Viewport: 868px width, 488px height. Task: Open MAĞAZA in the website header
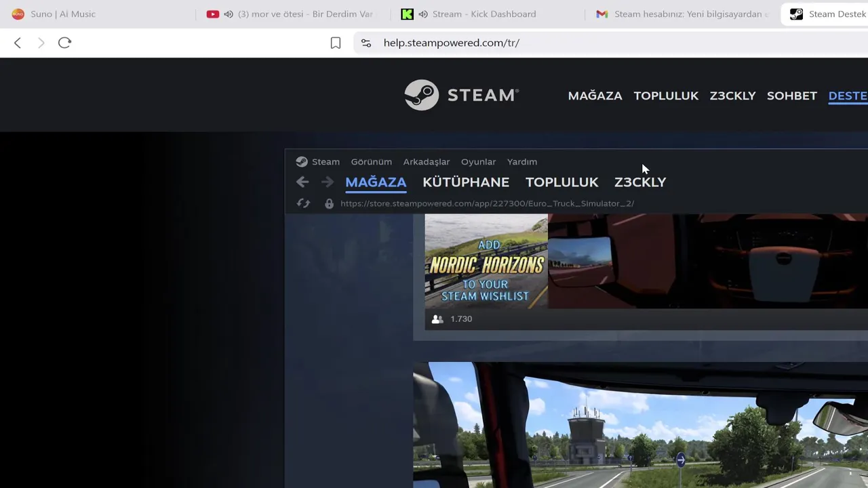(595, 96)
